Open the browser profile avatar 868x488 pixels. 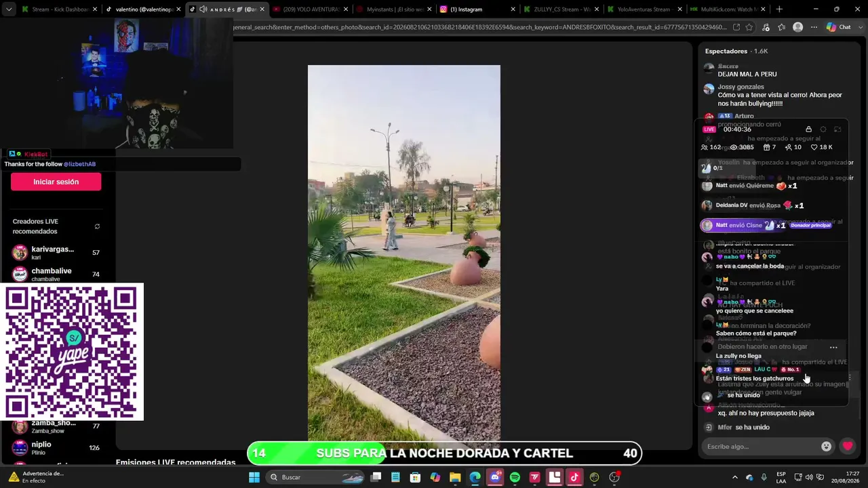798,27
